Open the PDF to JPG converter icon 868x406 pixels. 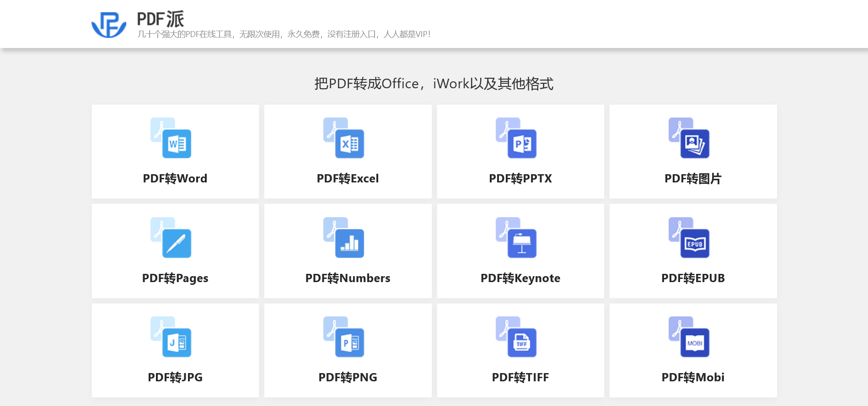(x=171, y=337)
